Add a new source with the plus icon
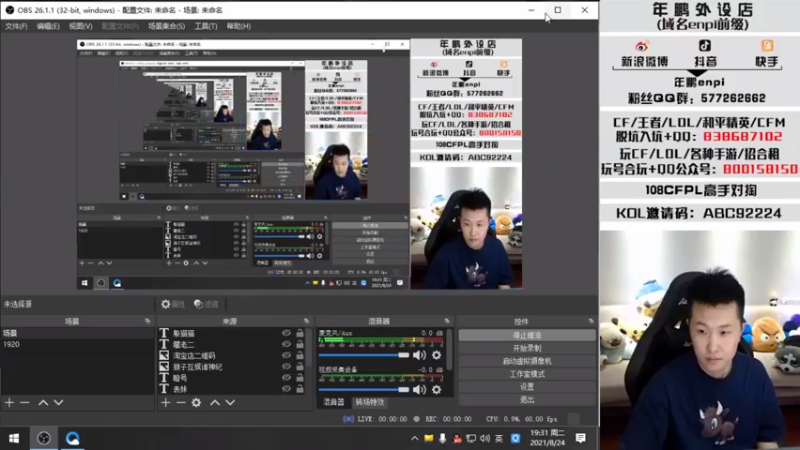 [165, 403]
